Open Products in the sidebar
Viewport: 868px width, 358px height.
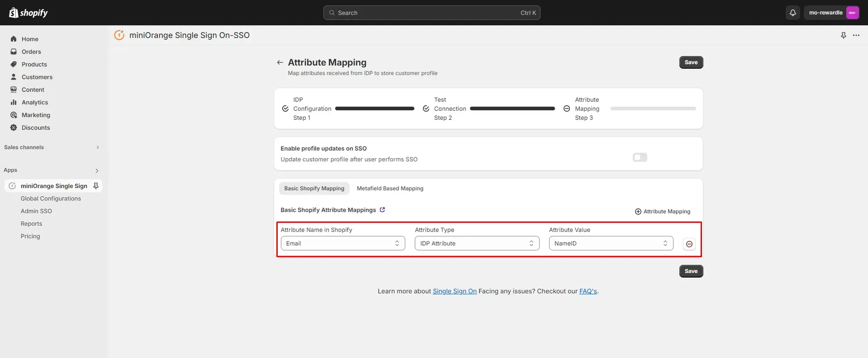(34, 64)
